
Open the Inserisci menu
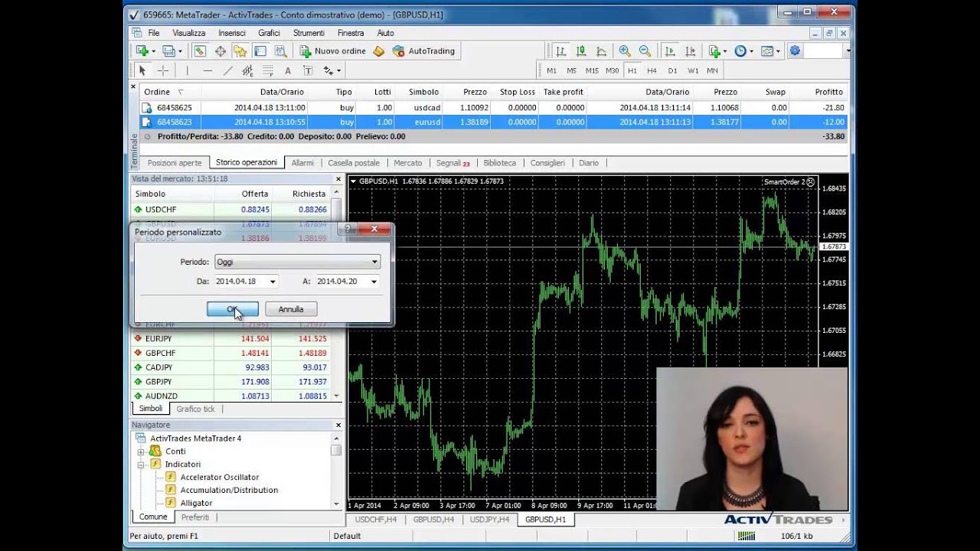click(x=232, y=33)
